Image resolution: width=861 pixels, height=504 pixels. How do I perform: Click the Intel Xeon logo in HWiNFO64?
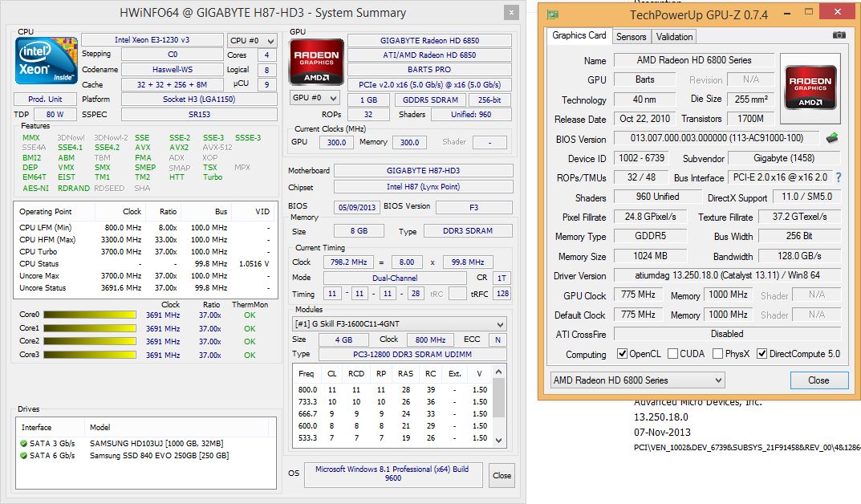click(46, 61)
